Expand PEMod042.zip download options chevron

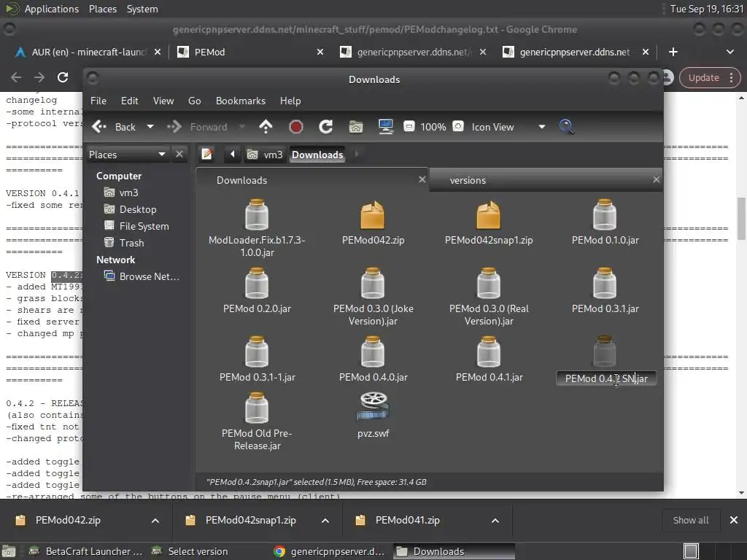(155, 521)
